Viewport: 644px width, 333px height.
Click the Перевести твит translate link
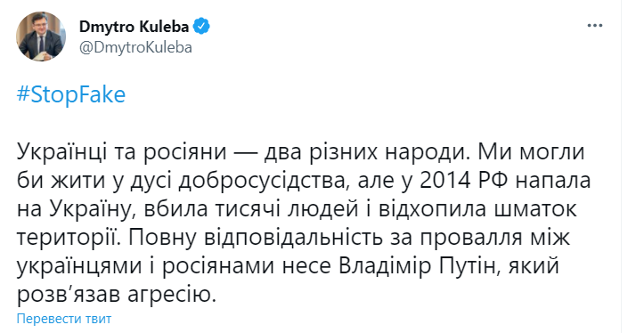pyautogui.click(x=64, y=319)
